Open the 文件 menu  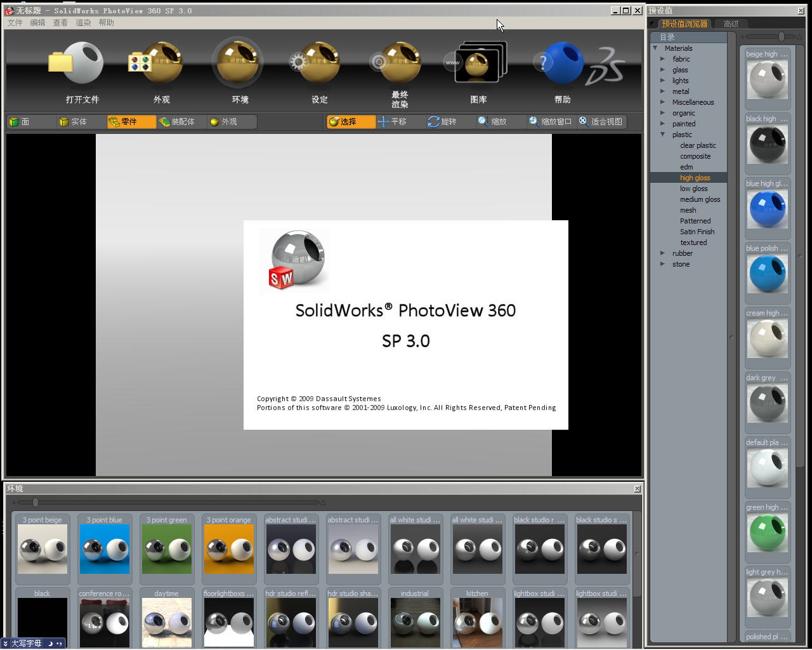tap(15, 23)
